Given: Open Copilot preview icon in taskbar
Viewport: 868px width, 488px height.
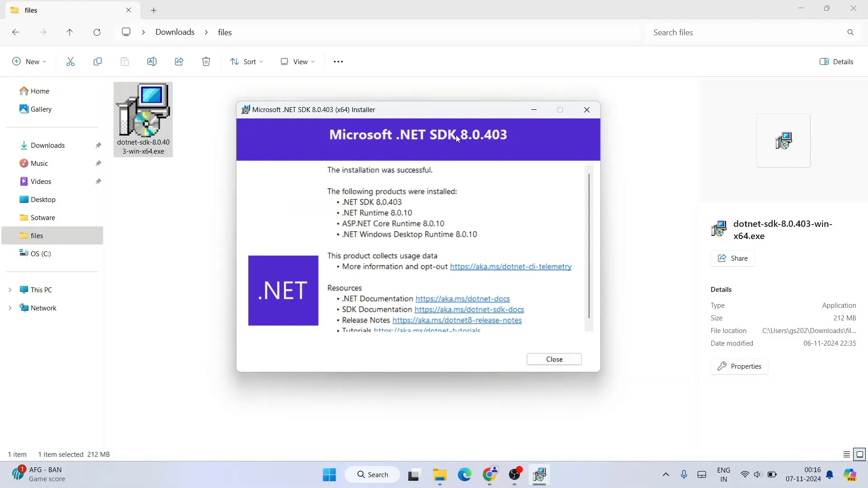Looking at the screenshot, I should click(851, 475).
